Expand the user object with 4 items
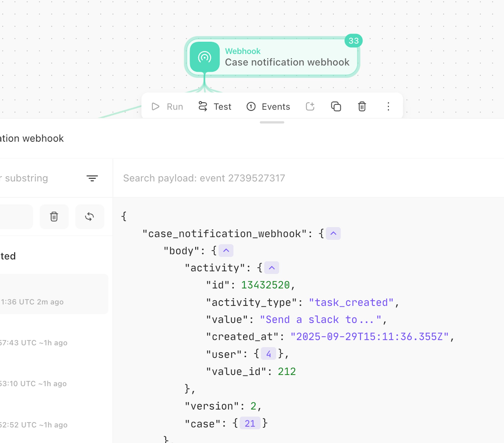This screenshot has height=443, width=504. click(x=268, y=354)
